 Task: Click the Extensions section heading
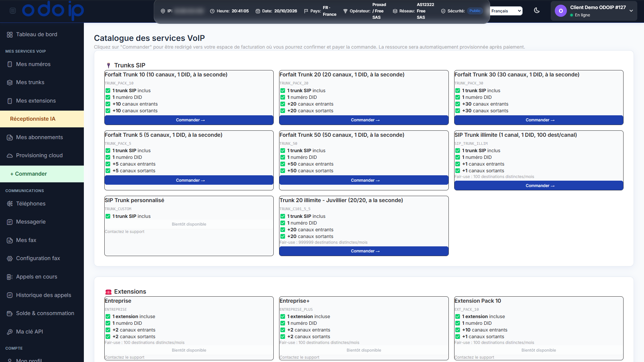pyautogui.click(x=130, y=292)
